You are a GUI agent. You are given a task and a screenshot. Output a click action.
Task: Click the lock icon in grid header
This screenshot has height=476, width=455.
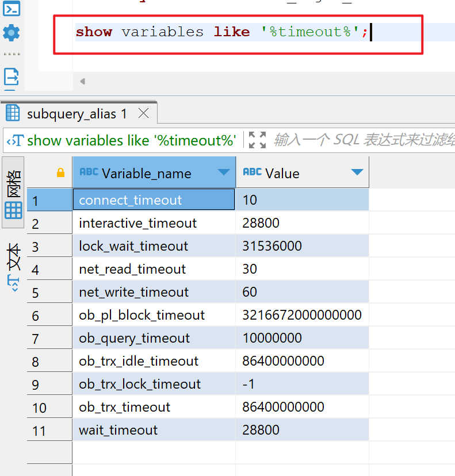[x=60, y=172]
